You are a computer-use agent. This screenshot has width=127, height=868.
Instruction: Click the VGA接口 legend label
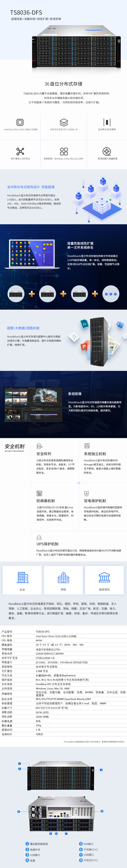click(x=89, y=844)
